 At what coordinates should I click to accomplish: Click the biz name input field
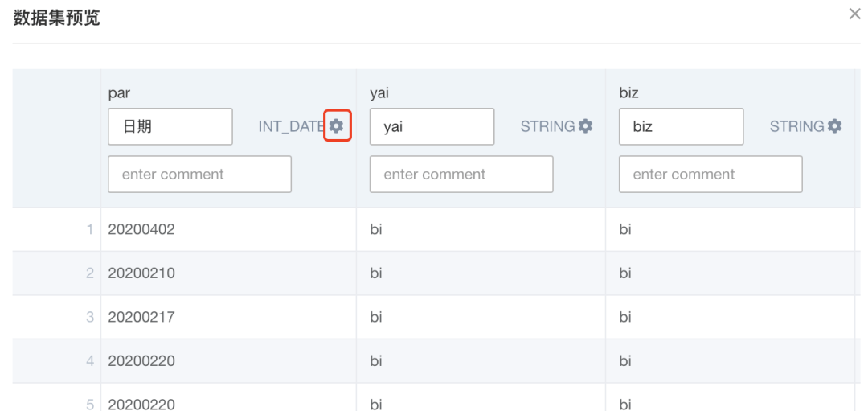pyautogui.click(x=681, y=126)
